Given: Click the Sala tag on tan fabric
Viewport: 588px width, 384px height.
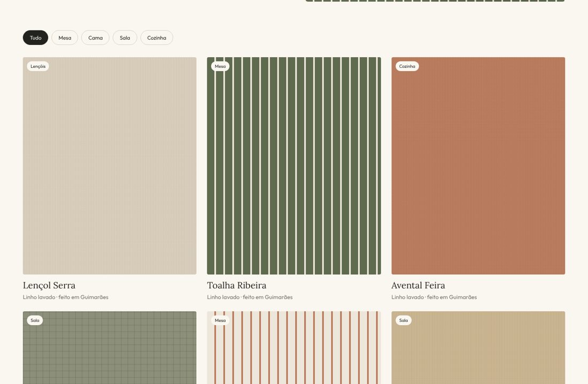Looking at the screenshot, I should click(x=404, y=320).
